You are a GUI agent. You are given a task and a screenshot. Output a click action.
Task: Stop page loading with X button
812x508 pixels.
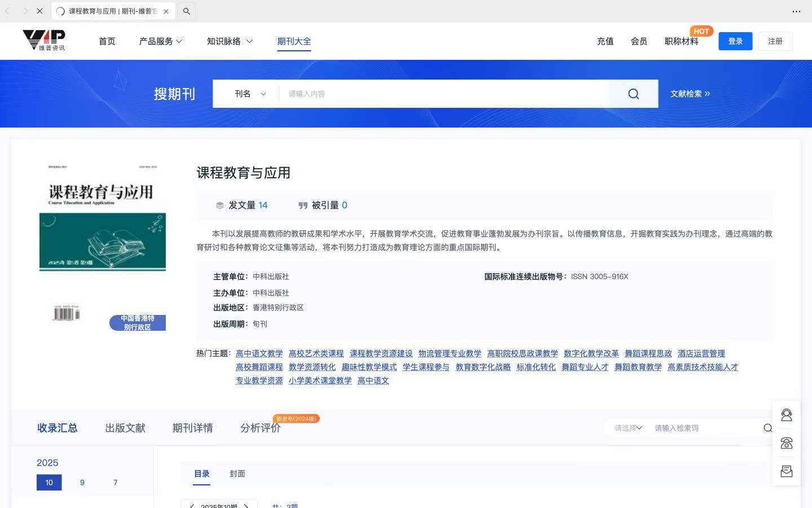pyautogui.click(x=39, y=11)
